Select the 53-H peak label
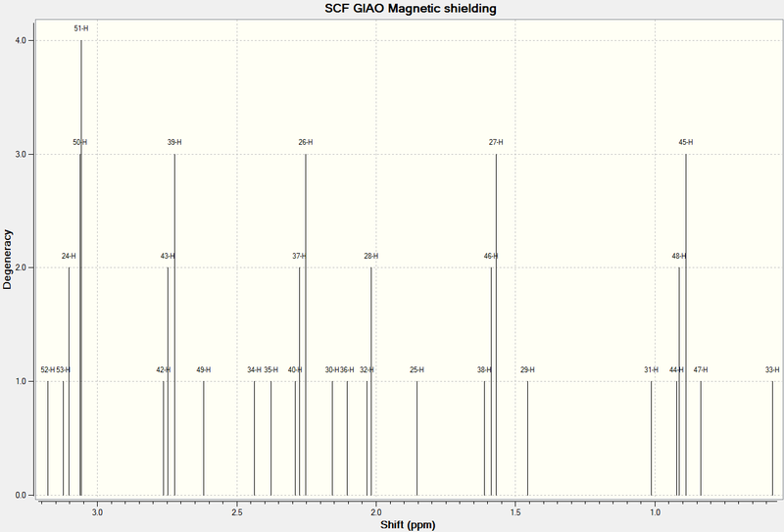 pyautogui.click(x=63, y=370)
